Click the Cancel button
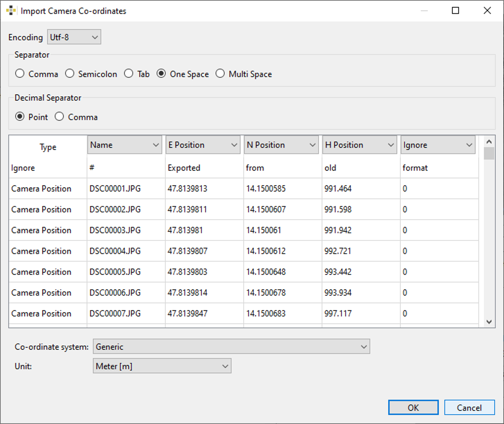This screenshot has height=424, width=504. [x=470, y=408]
